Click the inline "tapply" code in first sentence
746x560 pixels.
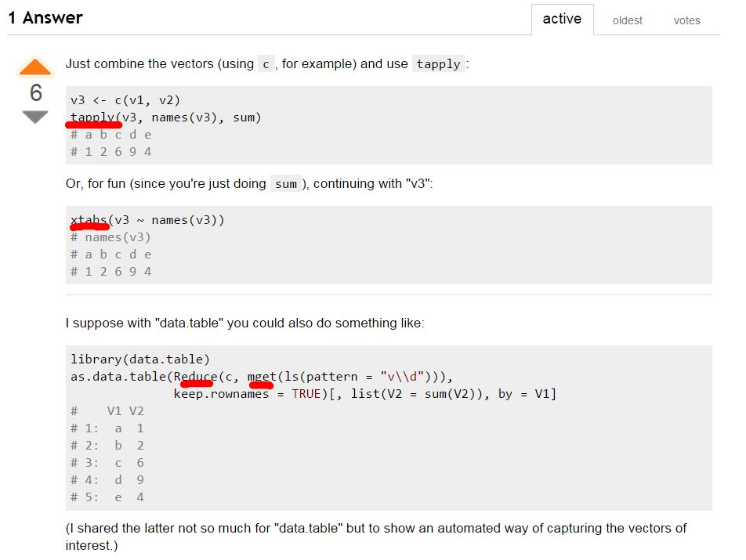coord(438,64)
